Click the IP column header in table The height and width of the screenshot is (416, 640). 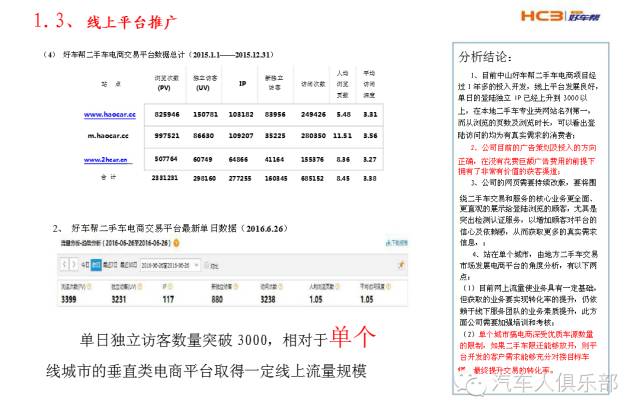point(242,83)
